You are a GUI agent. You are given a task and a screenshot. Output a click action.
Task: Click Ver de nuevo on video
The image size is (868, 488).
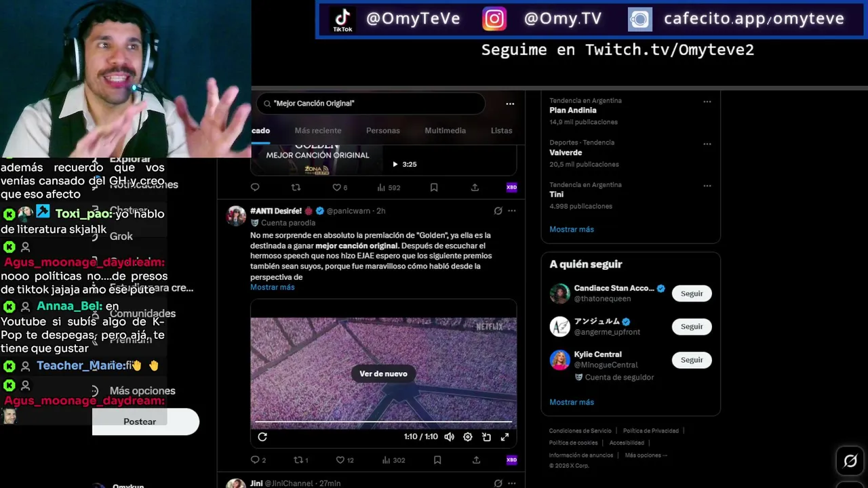(383, 373)
